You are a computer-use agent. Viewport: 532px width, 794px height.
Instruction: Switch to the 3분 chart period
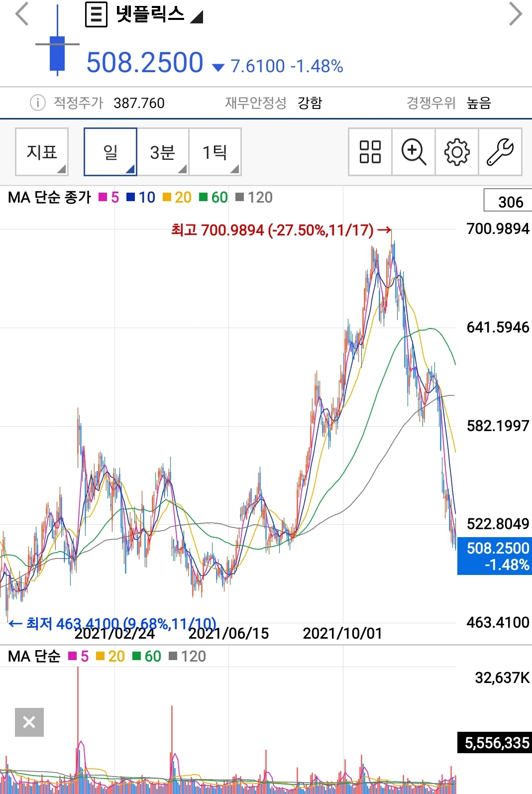163,152
